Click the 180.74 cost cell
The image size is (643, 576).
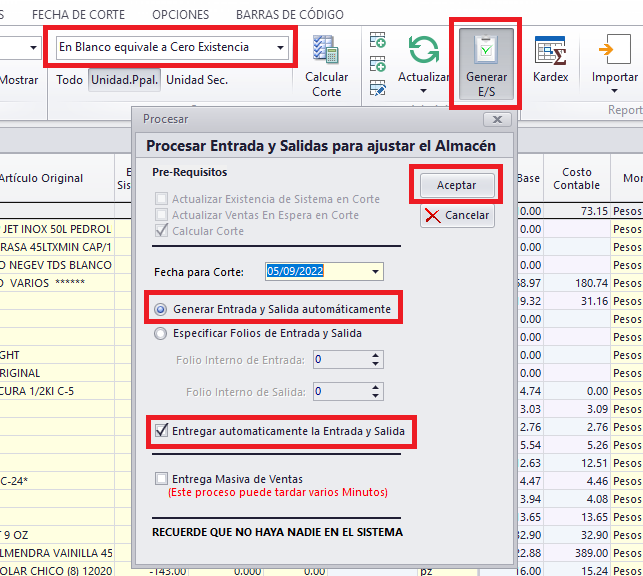[x=577, y=283]
